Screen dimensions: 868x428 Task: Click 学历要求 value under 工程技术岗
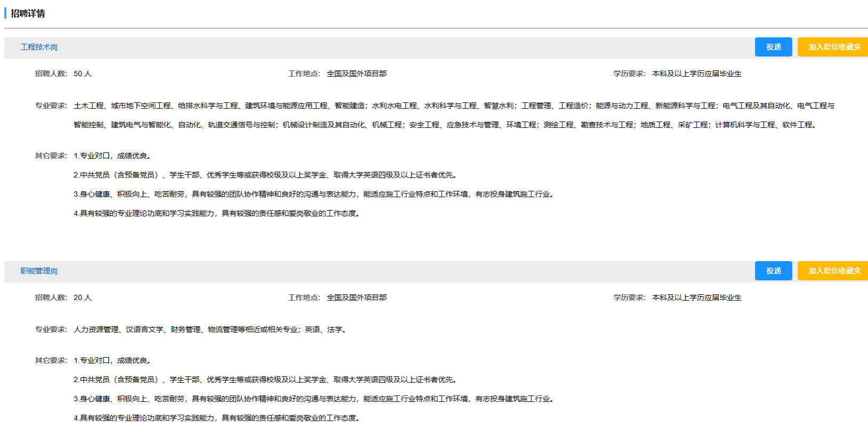click(x=696, y=74)
